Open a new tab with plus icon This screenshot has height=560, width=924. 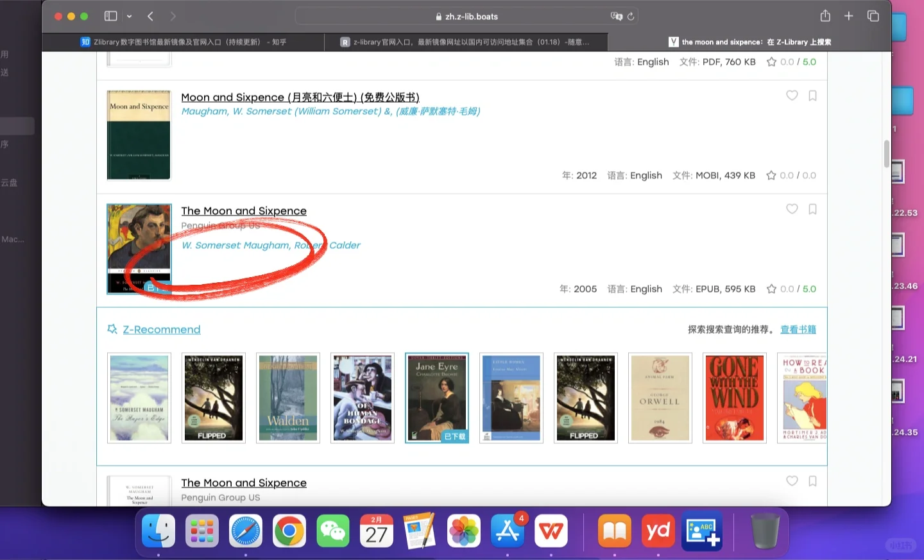tap(848, 16)
